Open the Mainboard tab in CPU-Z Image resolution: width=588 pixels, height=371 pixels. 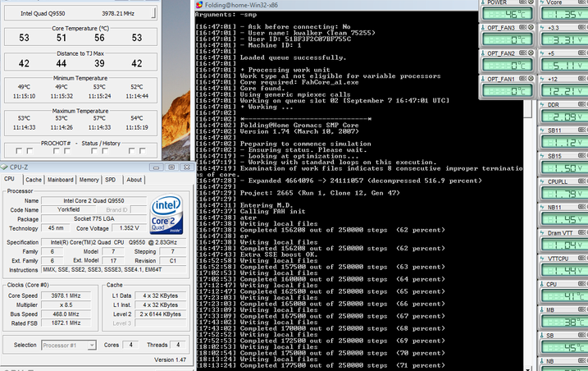tap(61, 180)
